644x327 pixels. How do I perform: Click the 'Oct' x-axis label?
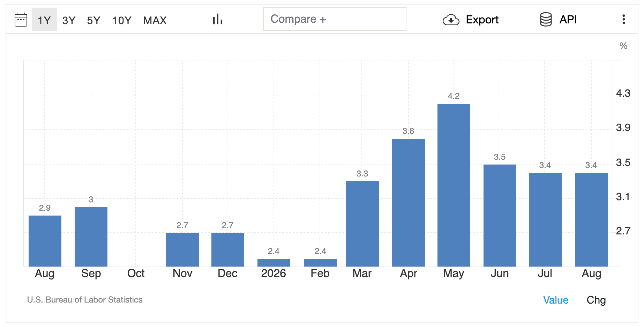click(136, 273)
